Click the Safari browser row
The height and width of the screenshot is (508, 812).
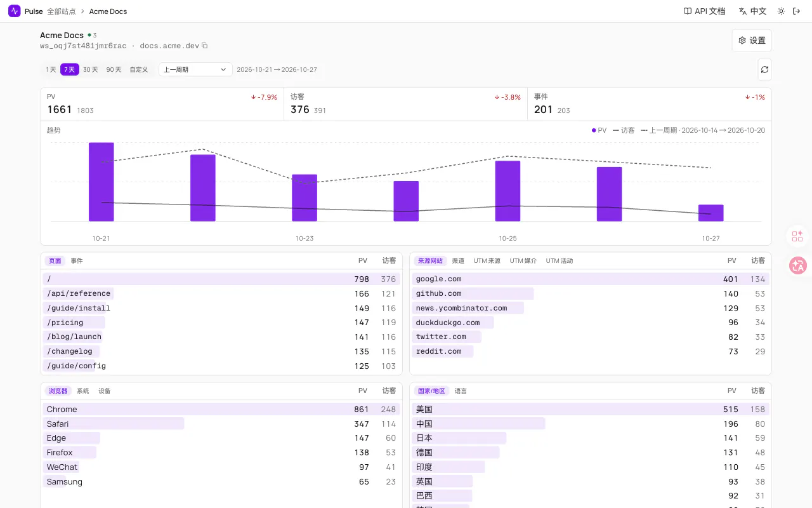pos(221,424)
